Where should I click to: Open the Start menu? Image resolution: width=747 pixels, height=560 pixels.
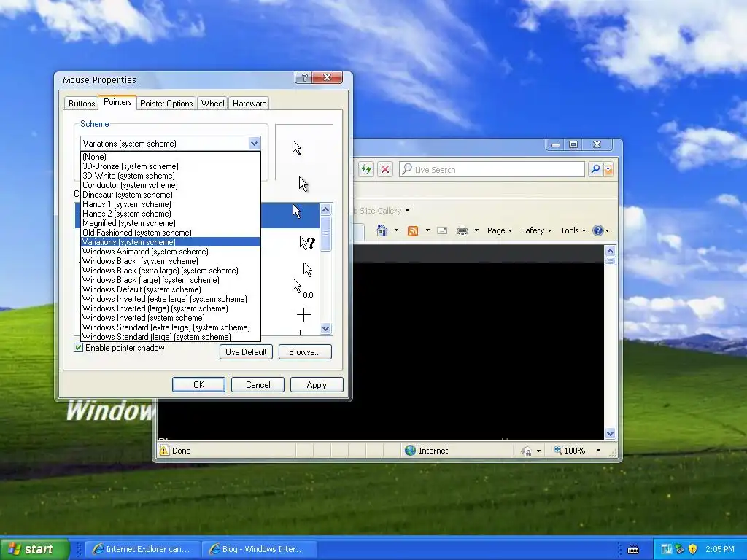[34, 549]
